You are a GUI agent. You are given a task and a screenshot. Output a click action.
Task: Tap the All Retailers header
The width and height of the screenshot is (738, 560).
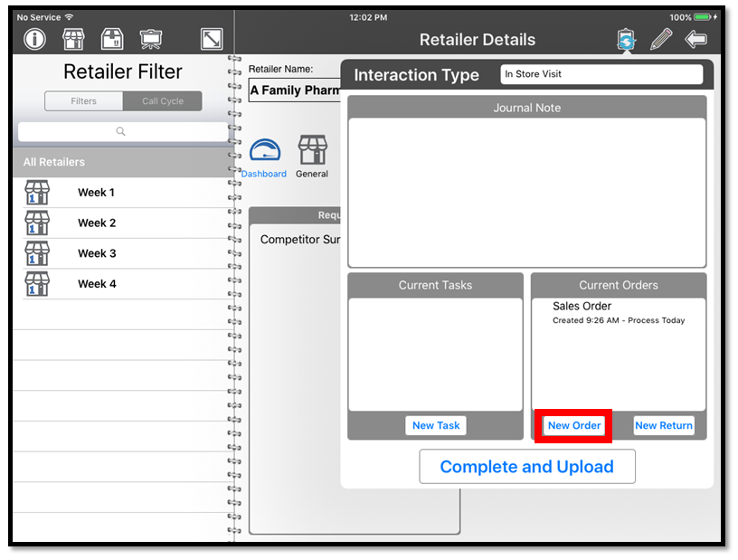[122, 162]
